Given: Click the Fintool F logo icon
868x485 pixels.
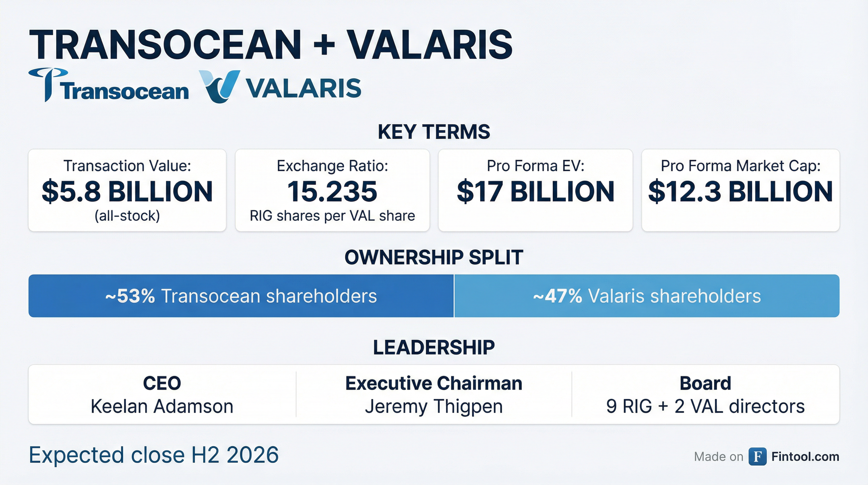Looking at the screenshot, I should click(x=758, y=457).
